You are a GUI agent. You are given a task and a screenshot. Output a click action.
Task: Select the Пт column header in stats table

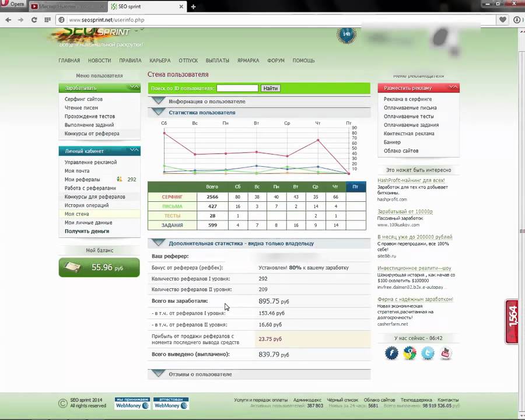coord(356,187)
